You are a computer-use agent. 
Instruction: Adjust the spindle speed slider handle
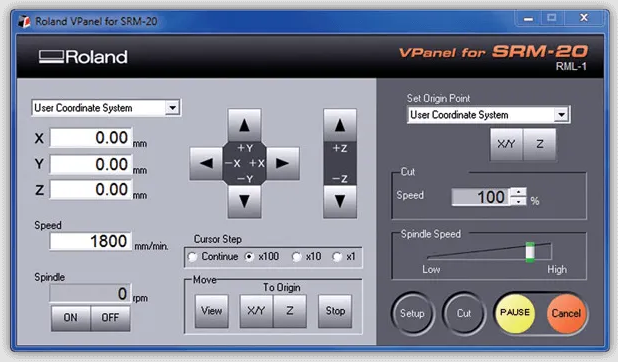point(530,252)
